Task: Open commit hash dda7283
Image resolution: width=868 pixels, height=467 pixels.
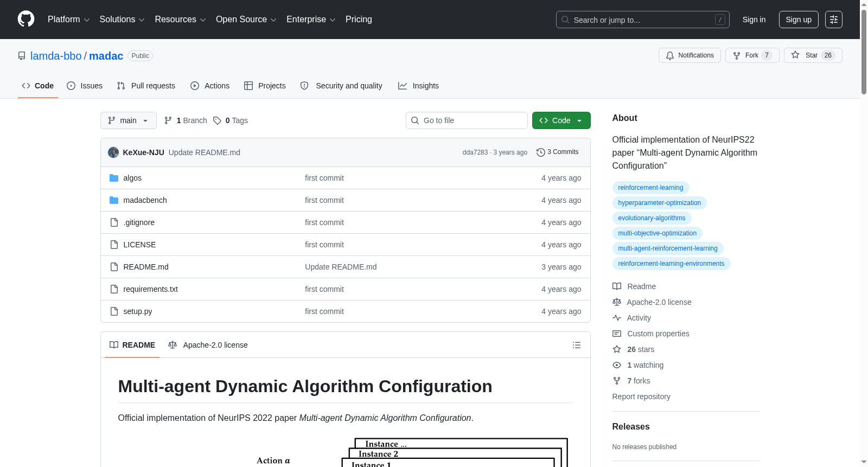Action: [x=475, y=152]
